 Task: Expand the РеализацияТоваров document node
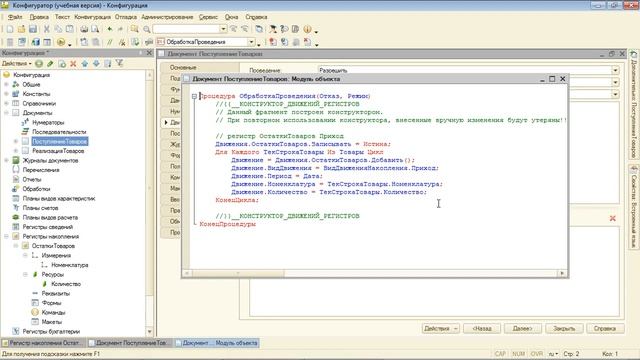click(x=16, y=151)
